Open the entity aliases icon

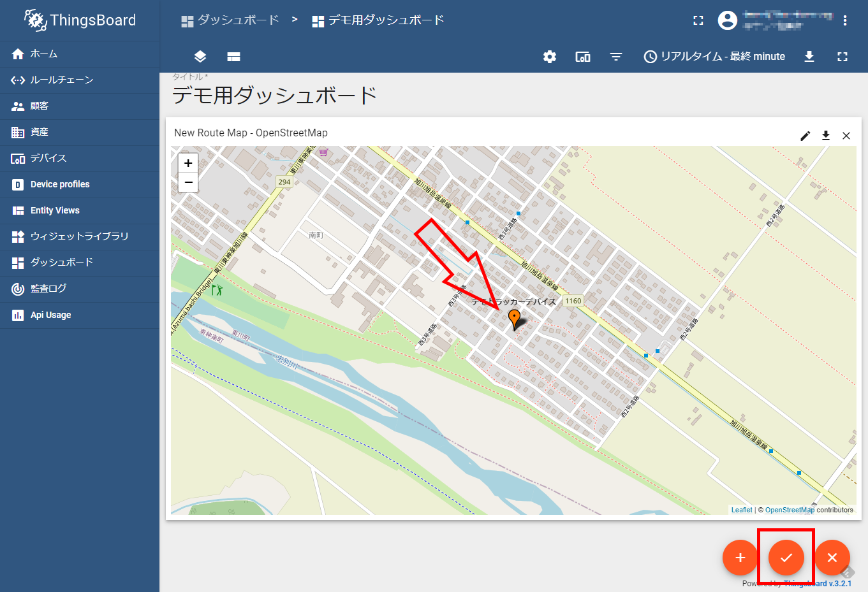[583, 57]
